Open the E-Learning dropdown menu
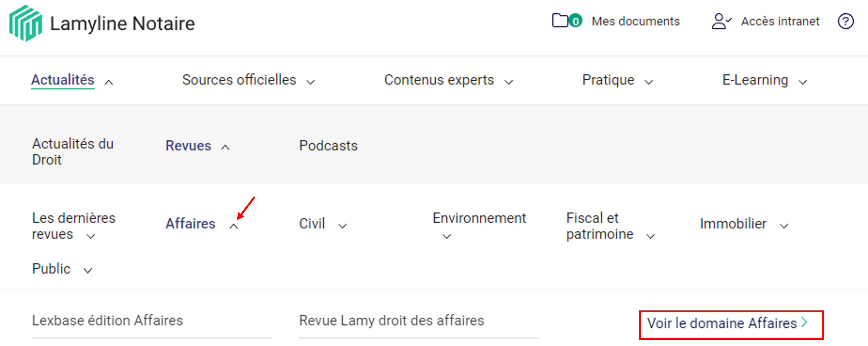 803,82
